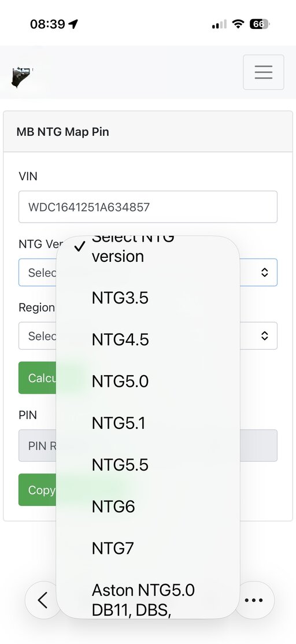Open the hamburger navigation menu
The height and width of the screenshot is (644, 296).
click(263, 72)
